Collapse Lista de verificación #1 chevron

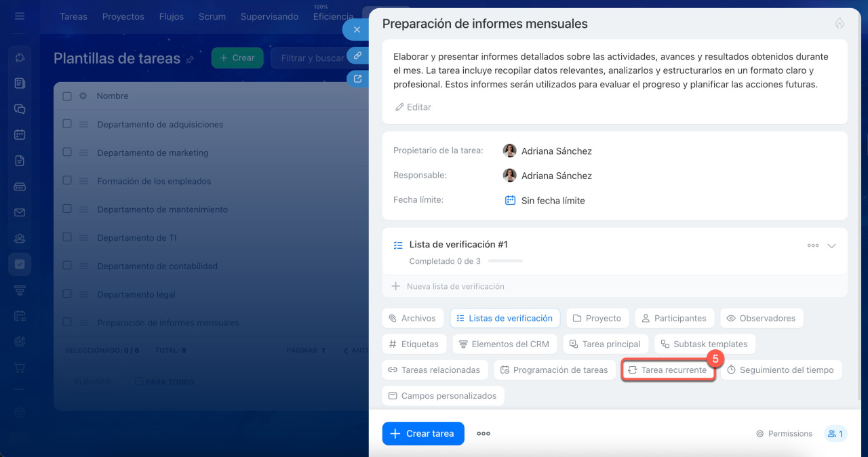pos(832,245)
